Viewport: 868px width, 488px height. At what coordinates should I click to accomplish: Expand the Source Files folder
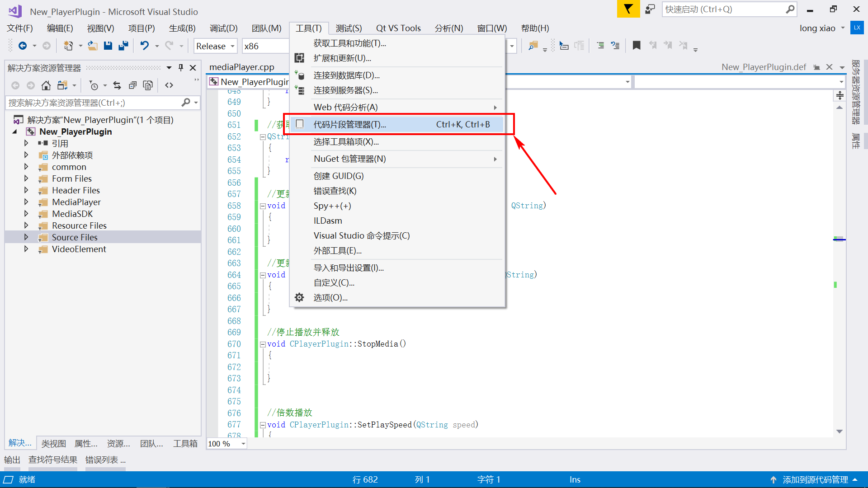pos(26,237)
